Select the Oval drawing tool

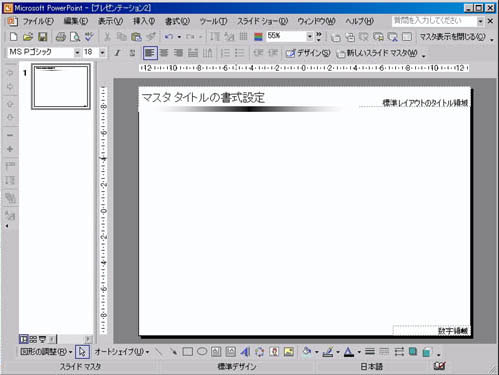pos(202,352)
